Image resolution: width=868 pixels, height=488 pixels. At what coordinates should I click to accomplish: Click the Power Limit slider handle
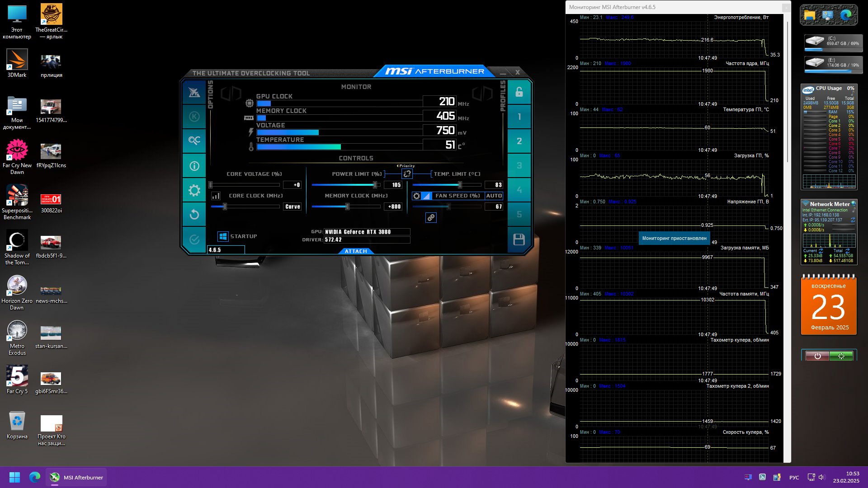[x=375, y=185]
